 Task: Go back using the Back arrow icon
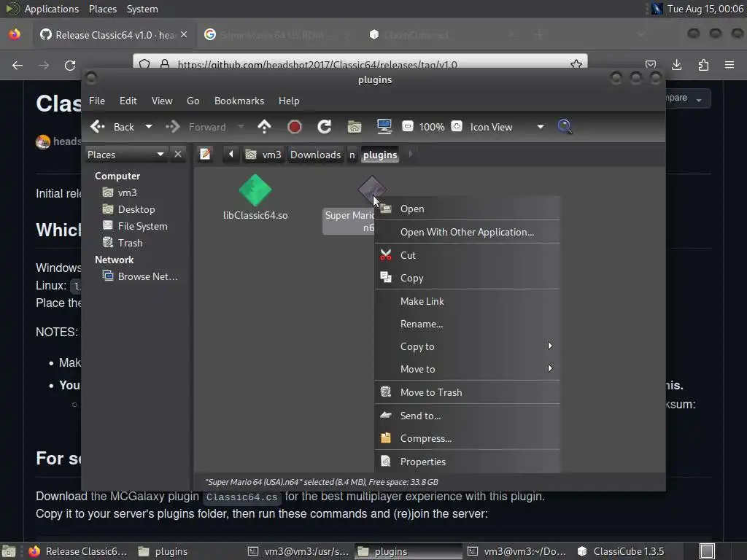(x=98, y=127)
